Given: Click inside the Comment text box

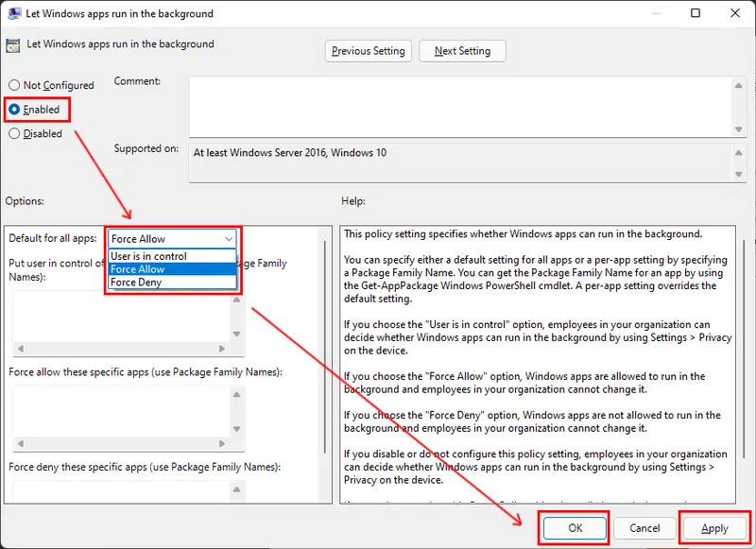Looking at the screenshot, I should point(461,107).
